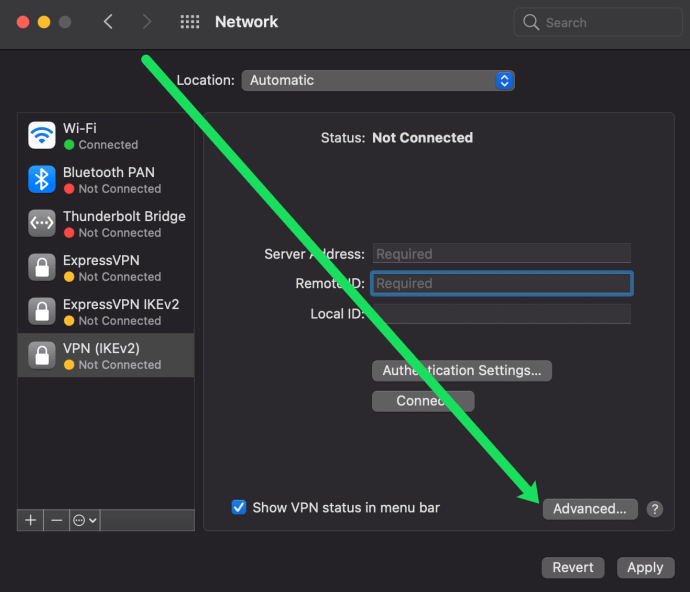Click the ExpressVPN IKEv2 lock icon
Screen dimensions: 690x592
(42, 312)
